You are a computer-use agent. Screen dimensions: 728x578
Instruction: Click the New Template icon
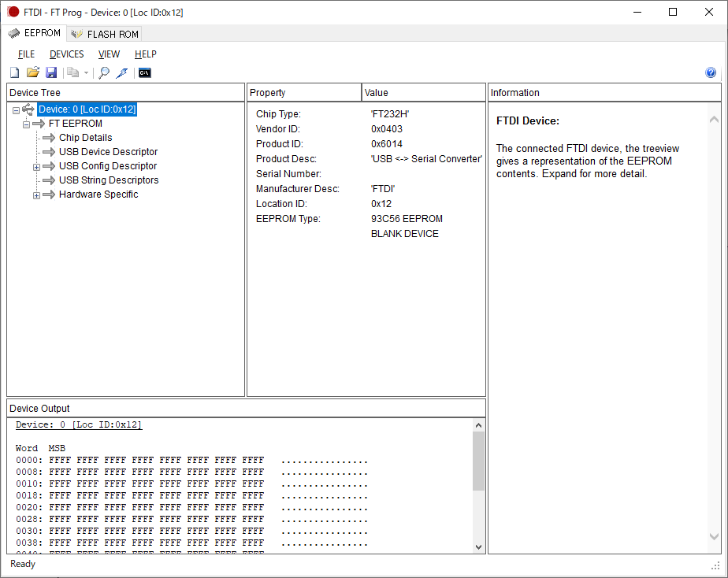(14, 73)
